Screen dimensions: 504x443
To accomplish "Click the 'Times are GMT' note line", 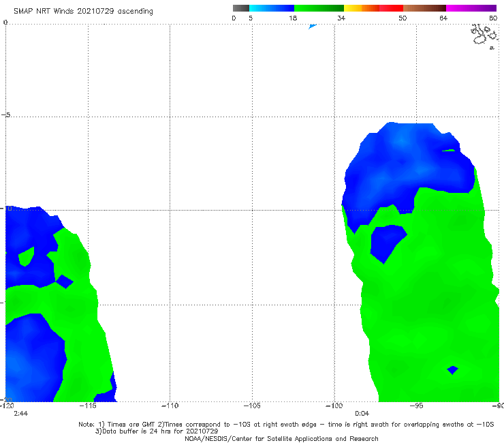I will pos(286,425).
